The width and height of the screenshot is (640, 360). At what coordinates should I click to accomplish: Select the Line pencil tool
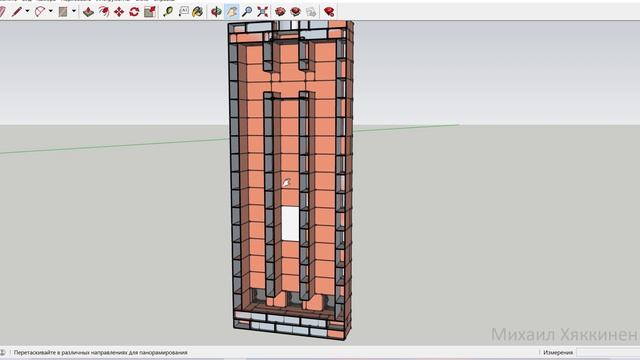tap(17, 11)
